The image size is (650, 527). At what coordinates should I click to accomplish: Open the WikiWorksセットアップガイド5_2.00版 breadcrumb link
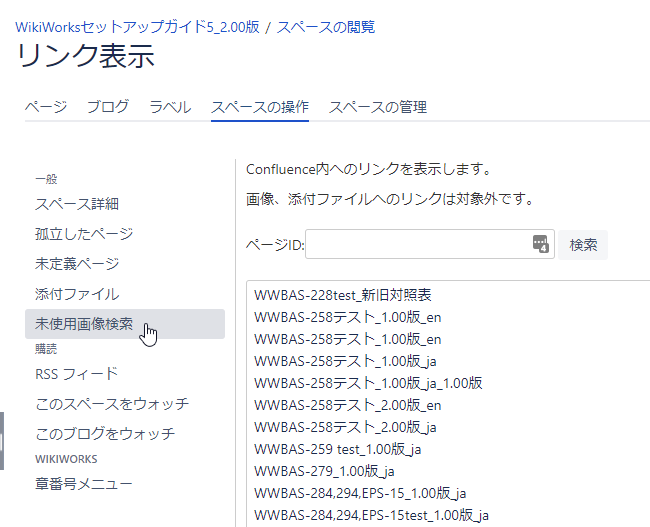[x=137, y=27]
